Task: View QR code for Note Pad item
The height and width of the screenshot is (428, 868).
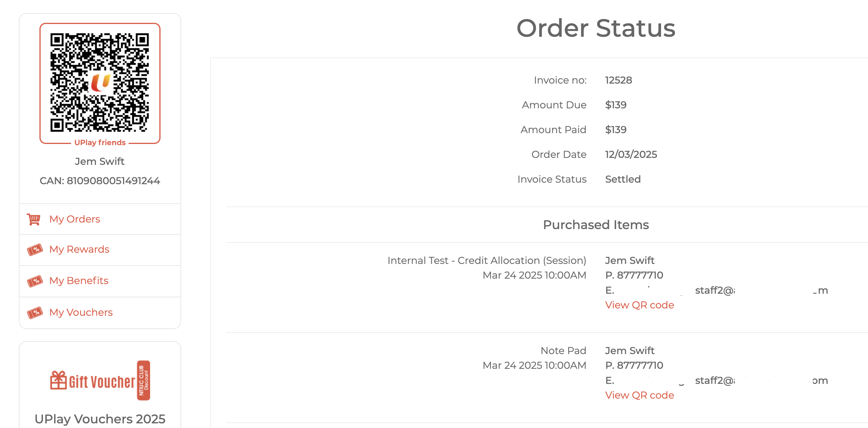Action: coord(639,395)
